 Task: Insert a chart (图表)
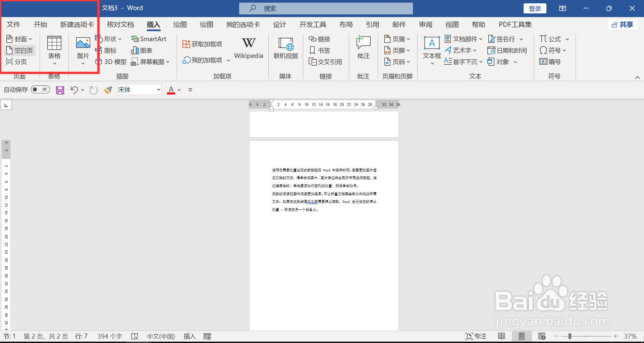[x=142, y=51]
